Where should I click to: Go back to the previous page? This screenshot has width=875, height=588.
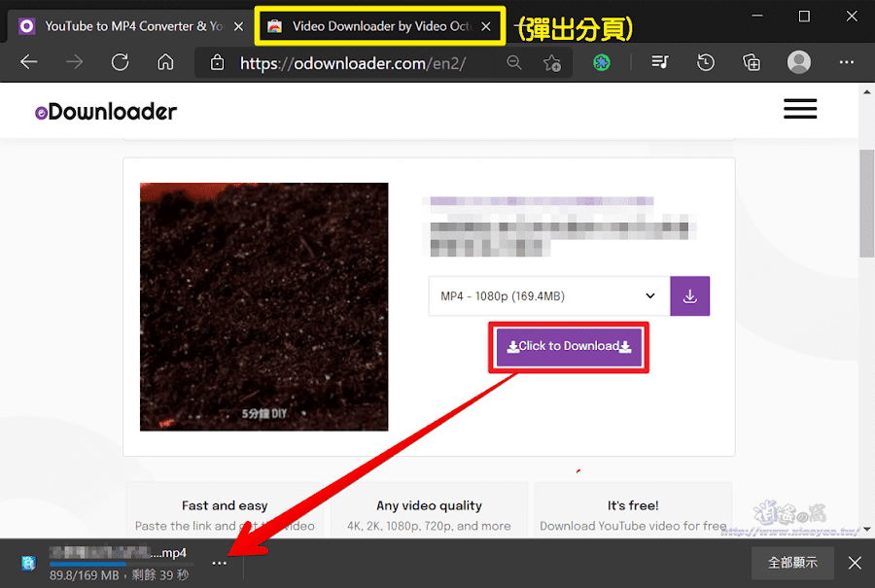coord(28,62)
